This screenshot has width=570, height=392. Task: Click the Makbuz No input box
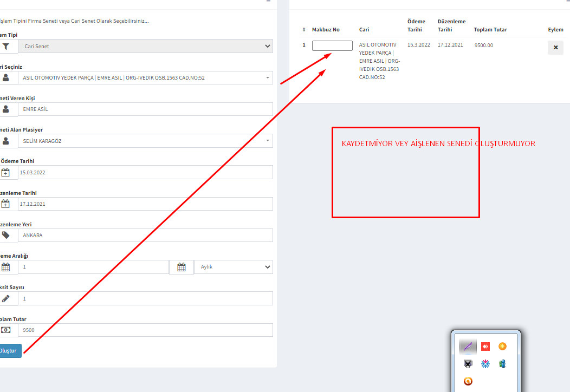[332, 46]
